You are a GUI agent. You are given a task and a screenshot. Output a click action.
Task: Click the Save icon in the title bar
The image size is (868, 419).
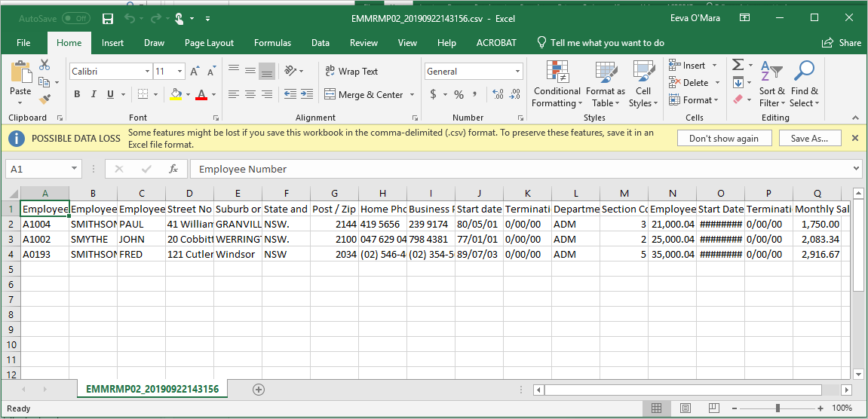click(x=108, y=18)
